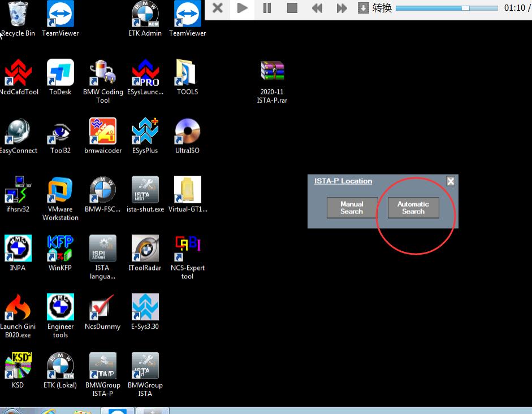
Task: Click the 转换 convert button
Action: (375, 8)
